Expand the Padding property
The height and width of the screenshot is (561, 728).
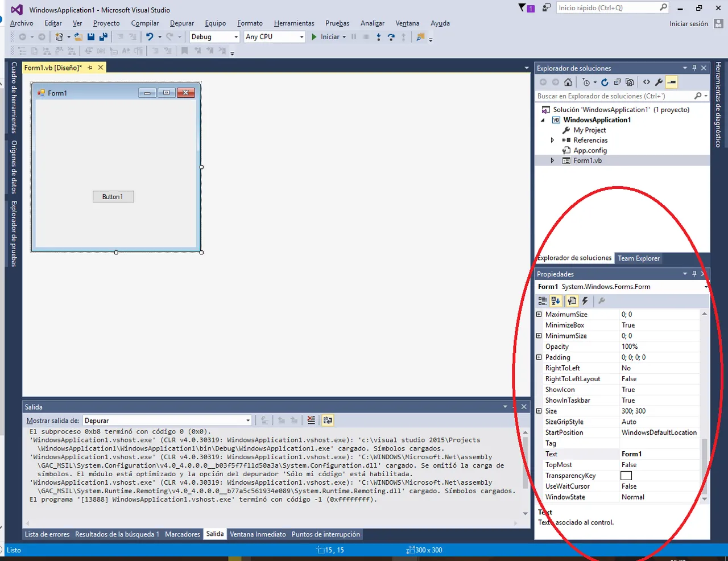pyautogui.click(x=539, y=357)
